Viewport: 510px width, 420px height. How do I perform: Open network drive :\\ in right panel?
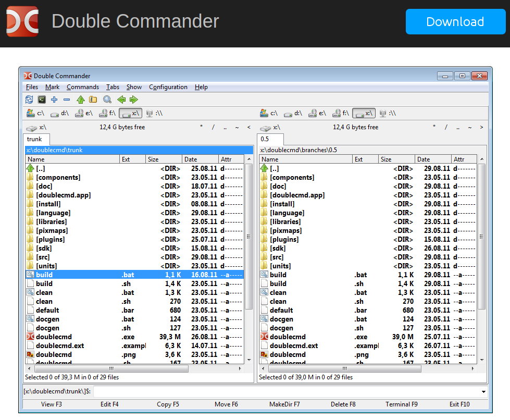tap(388, 113)
